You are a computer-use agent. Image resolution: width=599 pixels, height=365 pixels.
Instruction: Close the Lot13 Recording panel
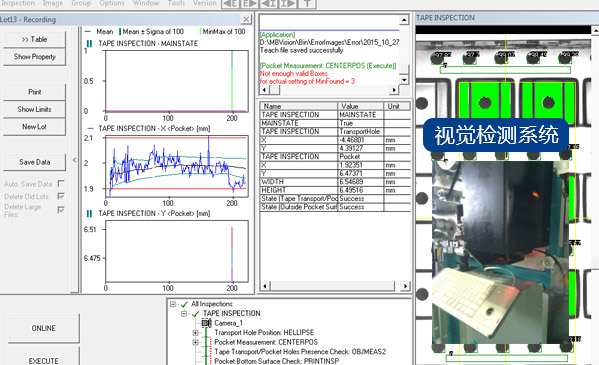click(x=246, y=19)
